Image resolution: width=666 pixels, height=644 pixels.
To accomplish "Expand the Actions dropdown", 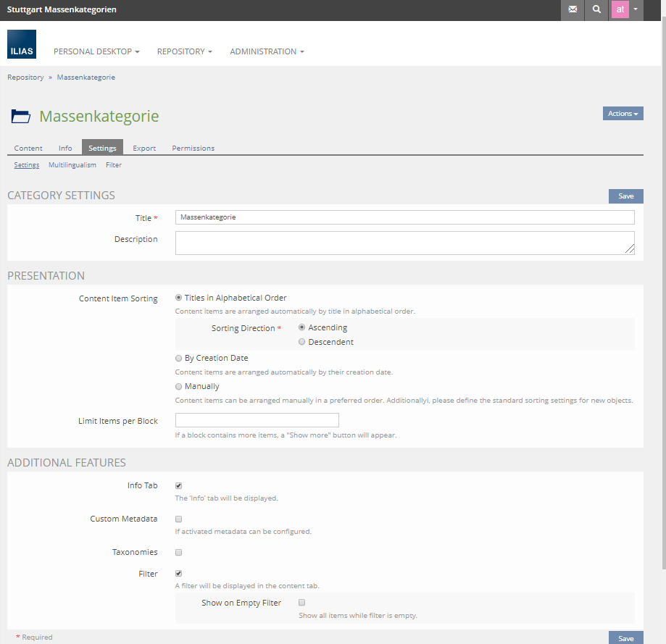I will point(623,114).
